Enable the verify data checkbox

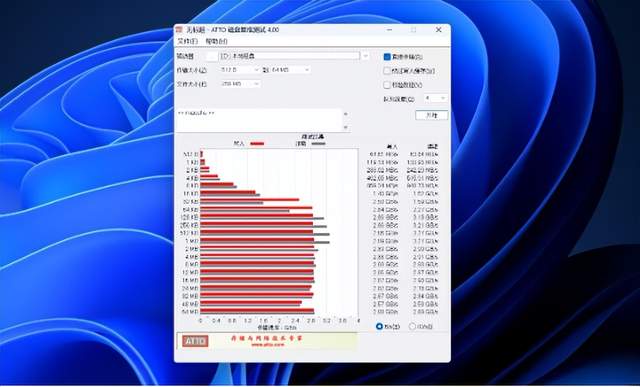click(387, 85)
